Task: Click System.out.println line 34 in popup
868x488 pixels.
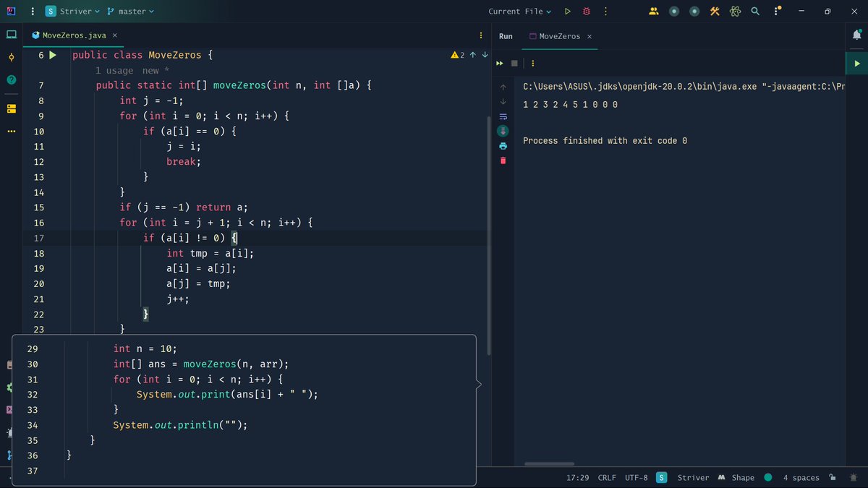Action: [180, 425]
